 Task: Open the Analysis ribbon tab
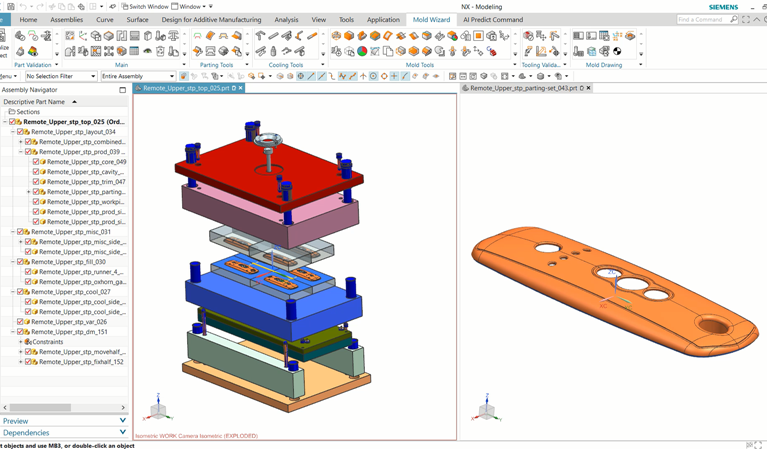click(x=286, y=20)
